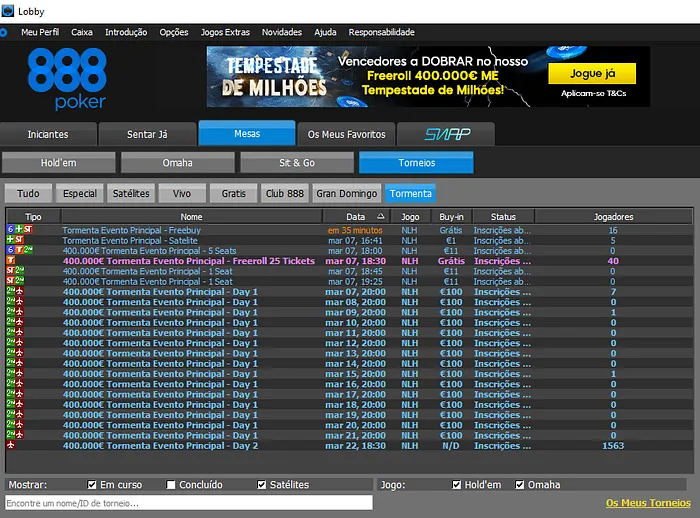
Task: Filter tournaments with the Club 888 tab
Action: 285,193
